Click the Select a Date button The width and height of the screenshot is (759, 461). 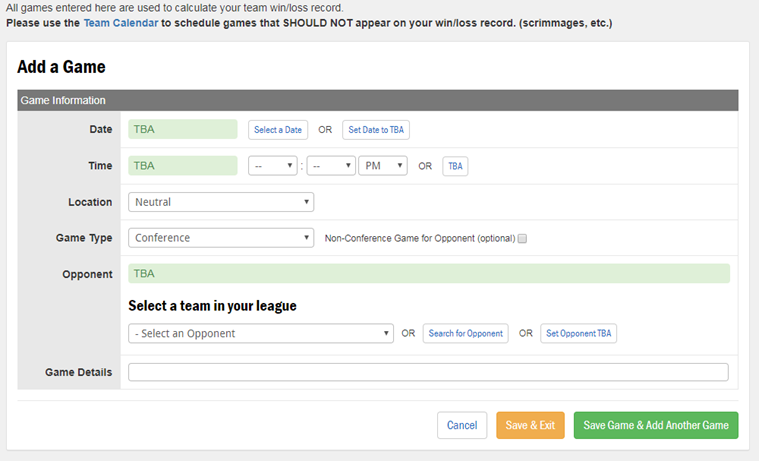point(277,130)
